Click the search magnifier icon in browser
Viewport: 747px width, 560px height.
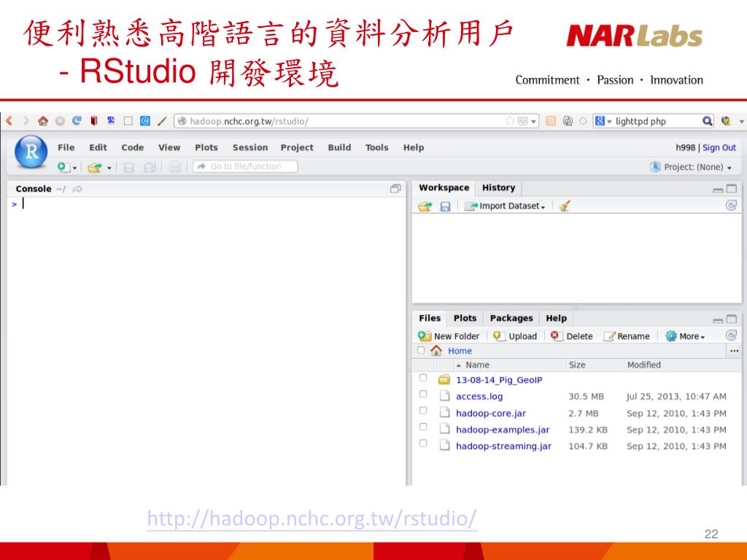click(708, 121)
